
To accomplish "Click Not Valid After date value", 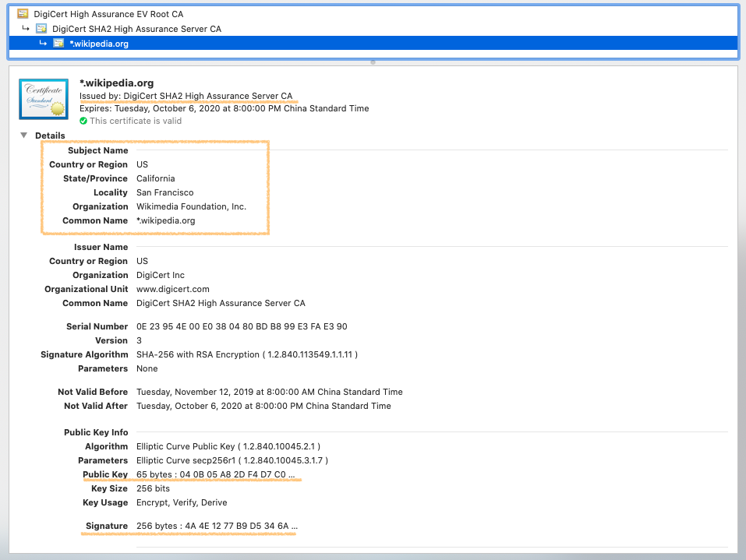I will [263, 406].
